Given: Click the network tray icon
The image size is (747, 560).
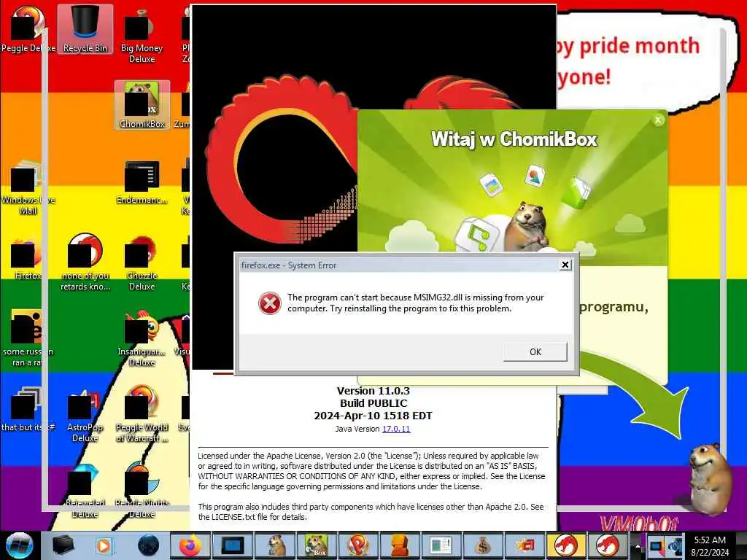Looking at the screenshot, I should click(657, 545).
